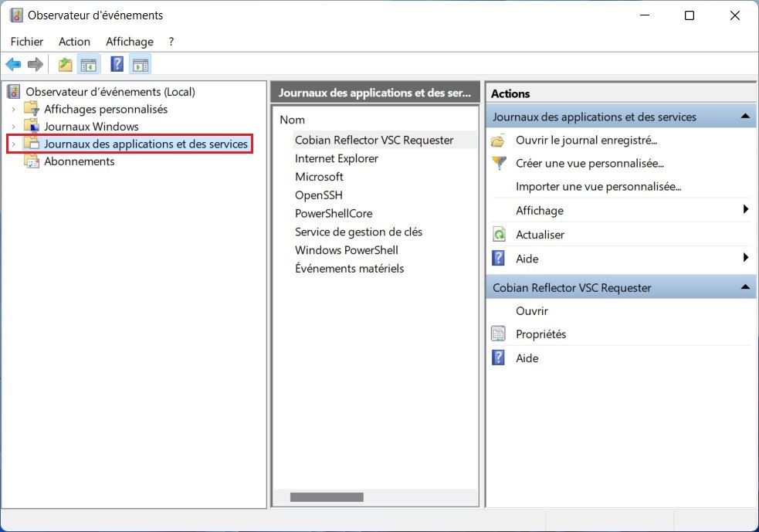Click the open saved log folder icon
The height and width of the screenshot is (532, 759).
[499, 141]
